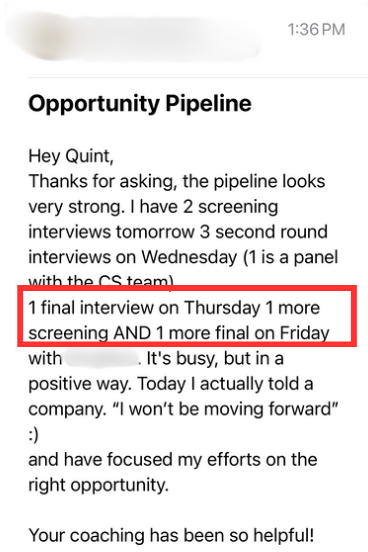The image size is (368, 552).
Task: Click the "Today I actually told a" line
Action: (x=225, y=384)
